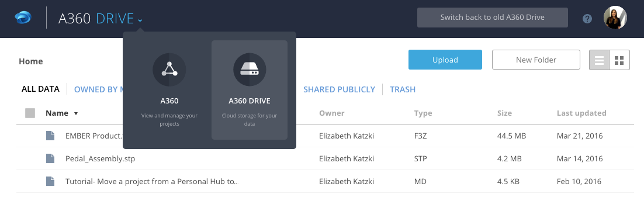644x211 pixels.
Task: Select the A360 Drive storage icon
Action: [x=250, y=70]
